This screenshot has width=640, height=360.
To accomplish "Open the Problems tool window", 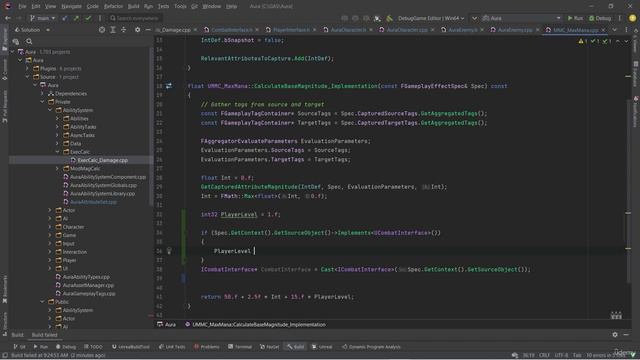I will pos(207,347).
